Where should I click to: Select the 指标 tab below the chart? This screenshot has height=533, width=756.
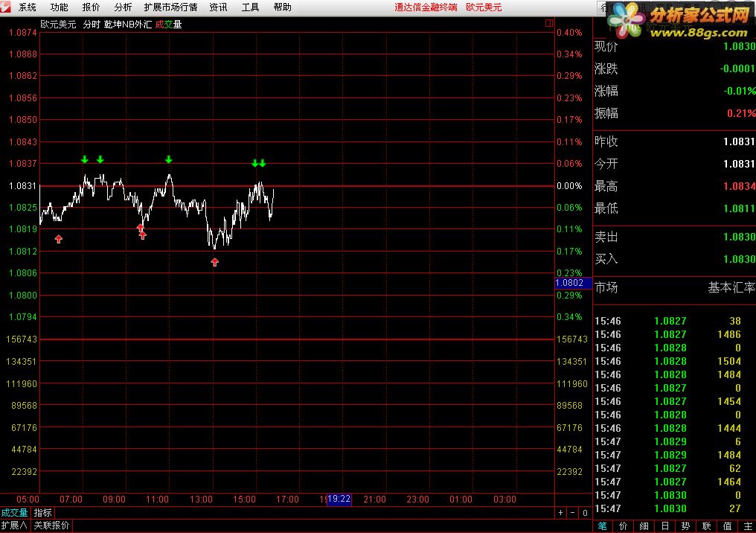(x=43, y=513)
